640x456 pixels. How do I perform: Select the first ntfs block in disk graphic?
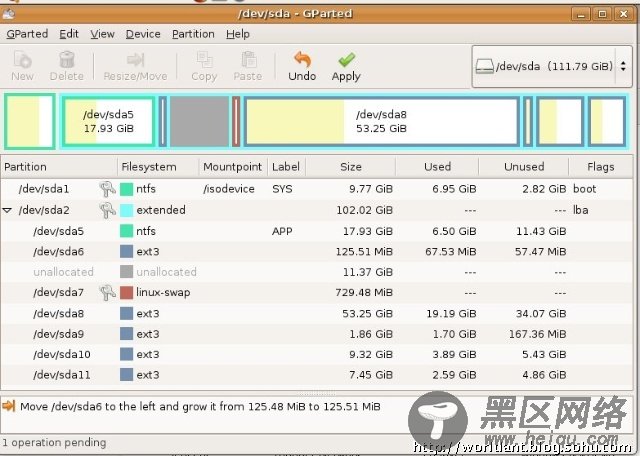30,121
